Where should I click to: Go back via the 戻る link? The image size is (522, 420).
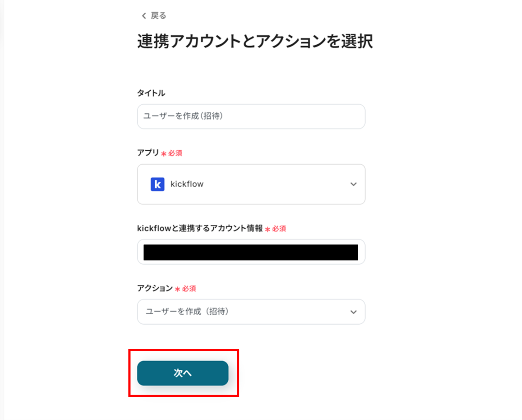(x=158, y=16)
